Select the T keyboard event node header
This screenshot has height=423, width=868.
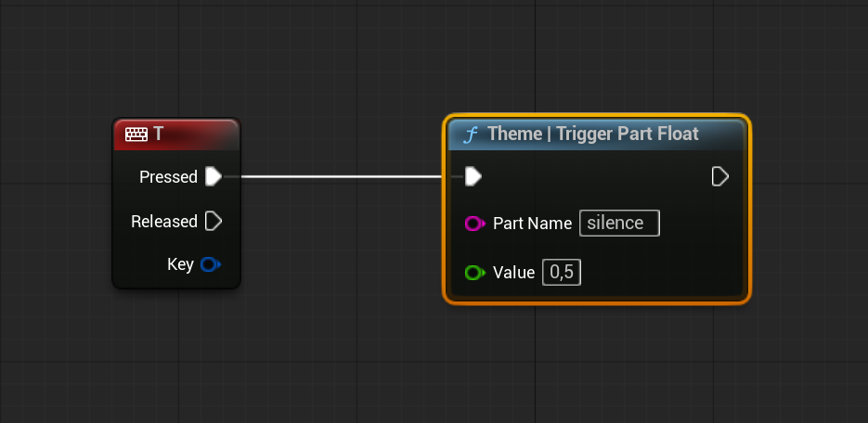176,135
